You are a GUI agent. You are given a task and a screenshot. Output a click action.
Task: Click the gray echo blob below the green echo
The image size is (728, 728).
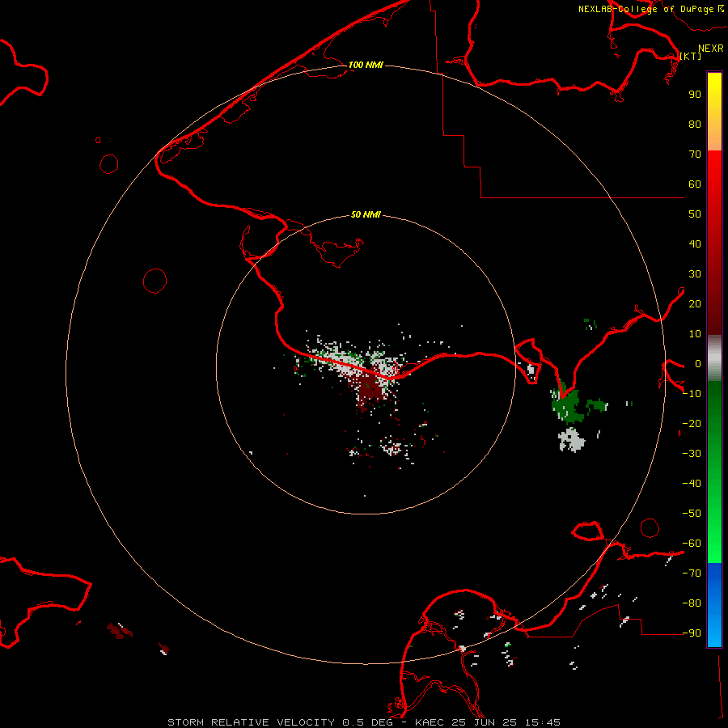(x=571, y=440)
